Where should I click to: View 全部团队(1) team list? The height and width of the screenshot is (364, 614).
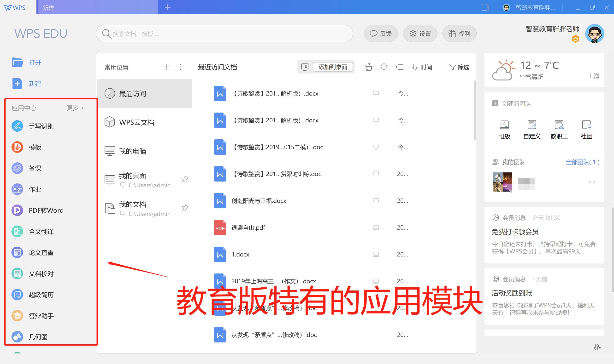tap(583, 162)
